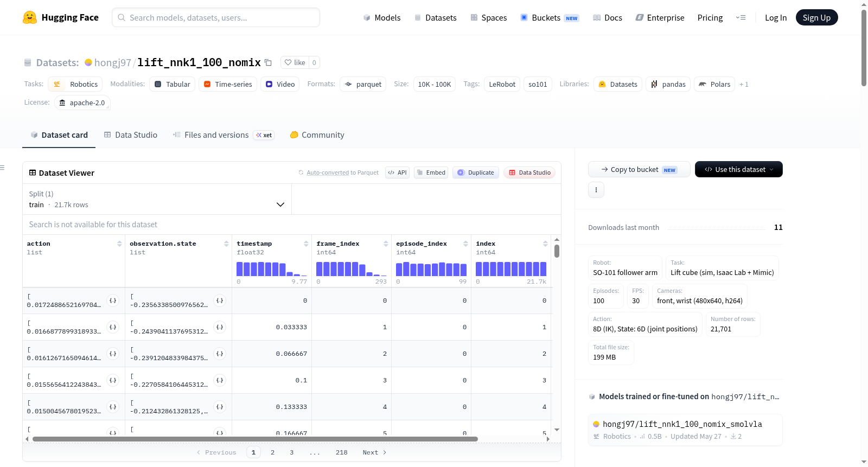Sort by the observation.state column
Image resolution: width=868 pixels, height=467 pixels.
pyautogui.click(x=226, y=244)
